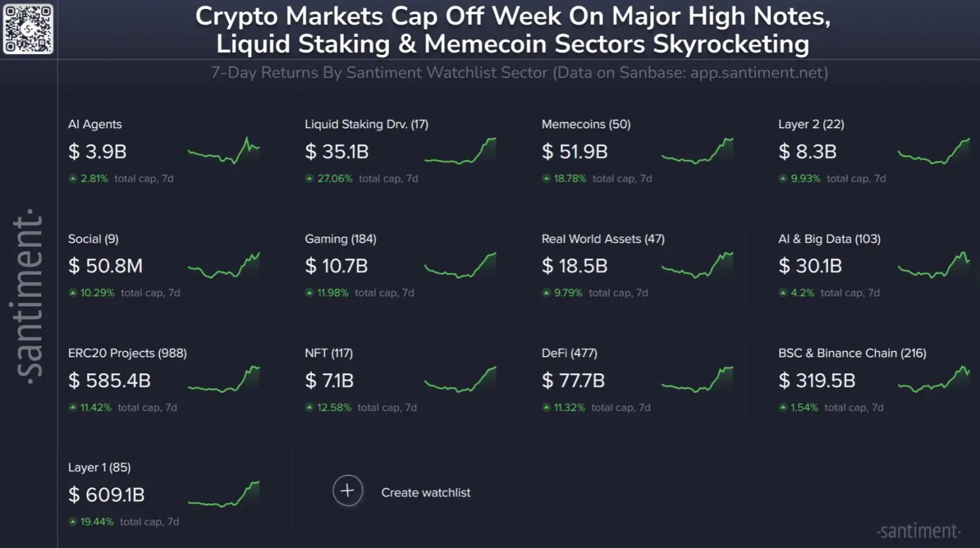Click the ERC20 Projects $585.4B value
Screen dimensions: 980x548
tap(109, 381)
